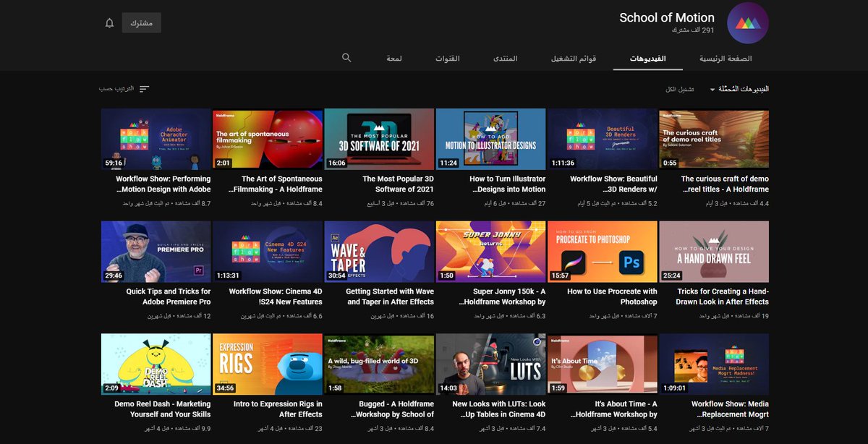This screenshot has width=868, height=444.
Task: Open Motion to Illustrator Designs thumbnail
Action: click(x=490, y=139)
